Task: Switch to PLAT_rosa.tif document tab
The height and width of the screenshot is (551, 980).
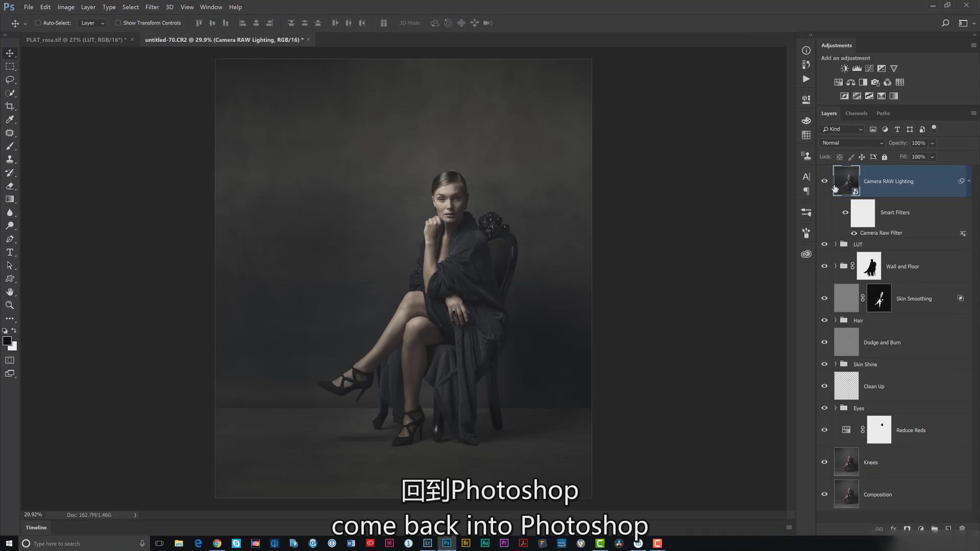Action: tap(76, 40)
